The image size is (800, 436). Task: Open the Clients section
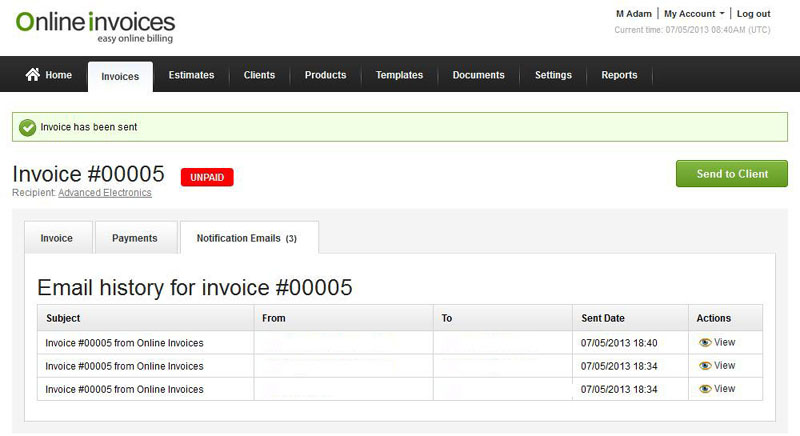pyautogui.click(x=259, y=75)
